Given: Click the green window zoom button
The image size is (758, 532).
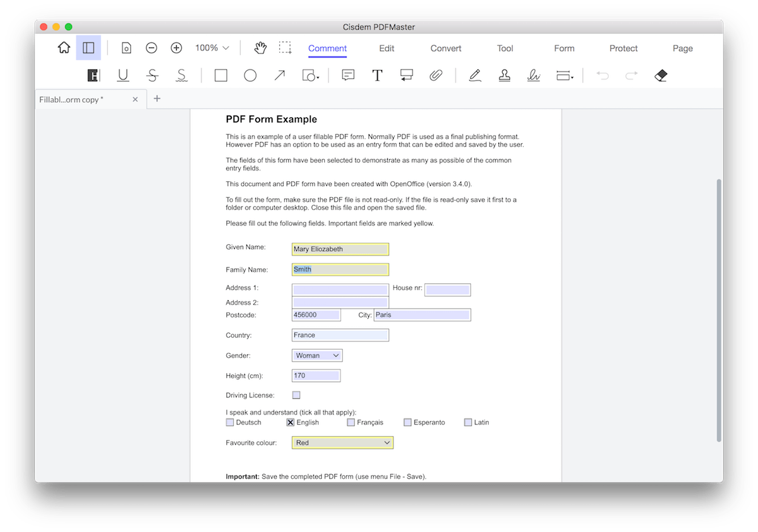Looking at the screenshot, I should [x=69, y=27].
